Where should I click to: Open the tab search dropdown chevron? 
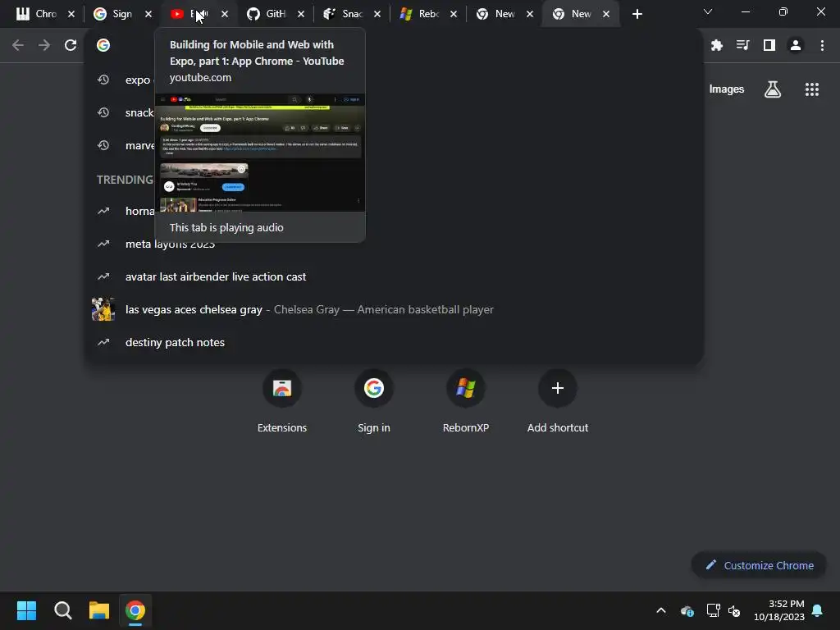point(708,11)
